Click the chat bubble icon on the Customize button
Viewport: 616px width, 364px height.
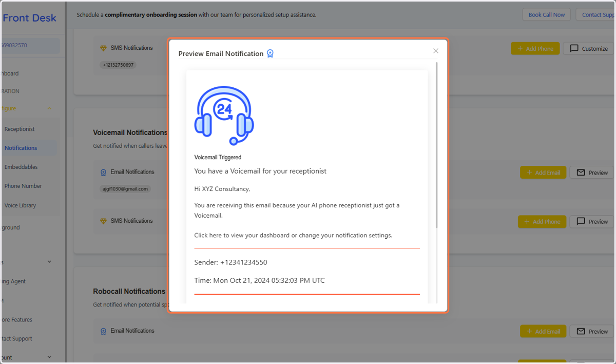[574, 48]
